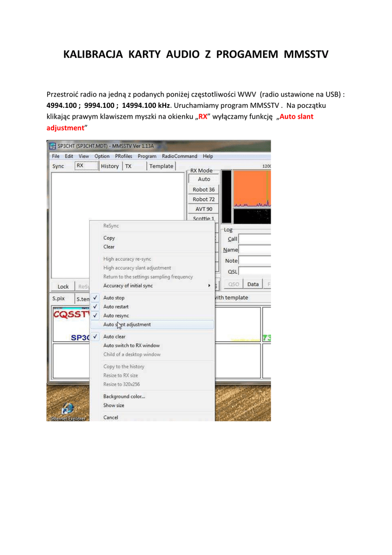This screenshot has width=392, height=555.
Task: Toggle Auto stop option
Action: click(114, 298)
